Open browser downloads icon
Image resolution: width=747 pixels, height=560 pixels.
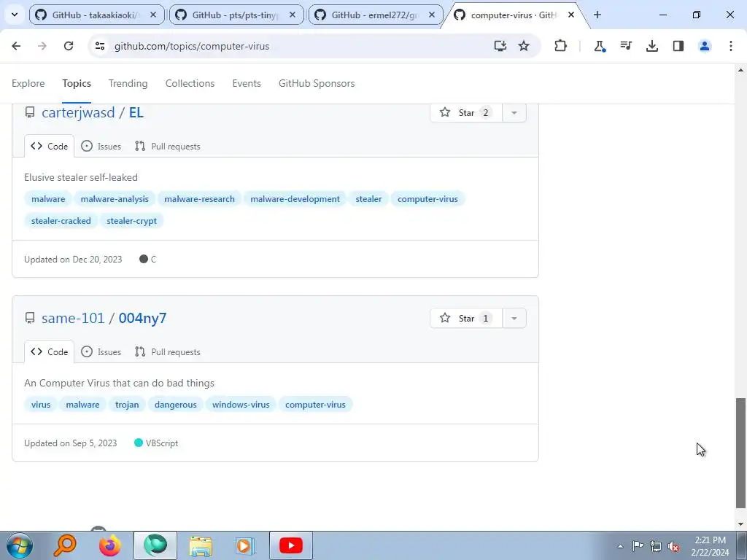651,46
